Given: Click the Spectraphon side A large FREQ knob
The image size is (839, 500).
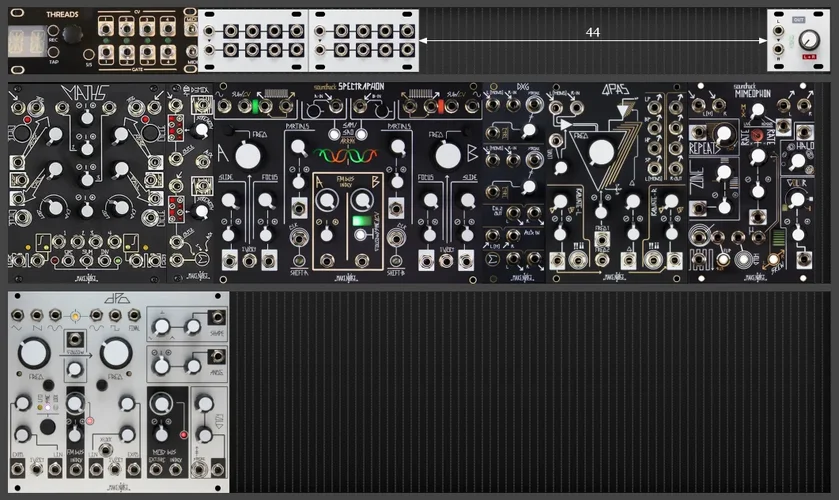Looking at the screenshot, I should [244, 155].
